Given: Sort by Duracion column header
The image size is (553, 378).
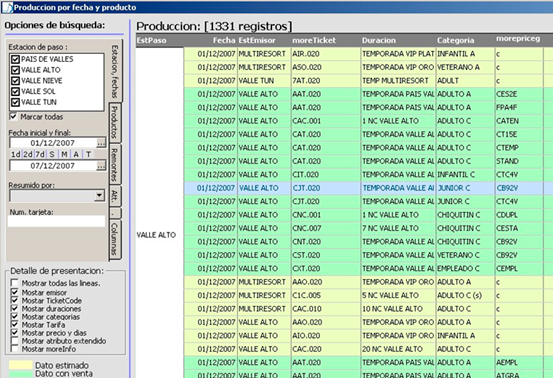Looking at the screenshot, I should (398, 40).
